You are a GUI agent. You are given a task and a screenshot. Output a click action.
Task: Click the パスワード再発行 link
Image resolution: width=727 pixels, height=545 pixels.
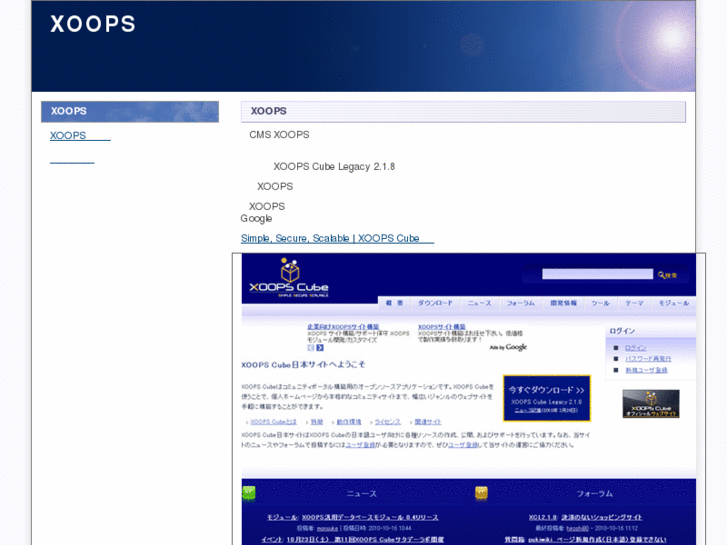click(x=648, y=359)
